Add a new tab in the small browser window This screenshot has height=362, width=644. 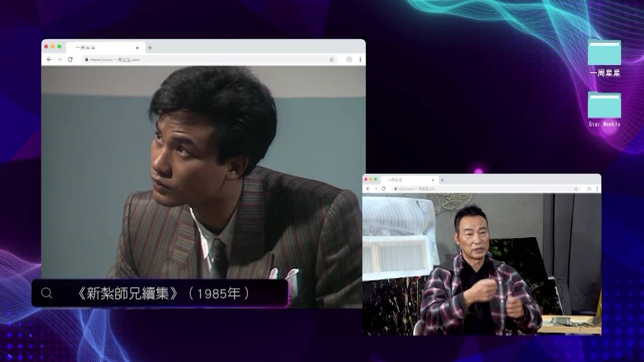click(x=442, y=180)
